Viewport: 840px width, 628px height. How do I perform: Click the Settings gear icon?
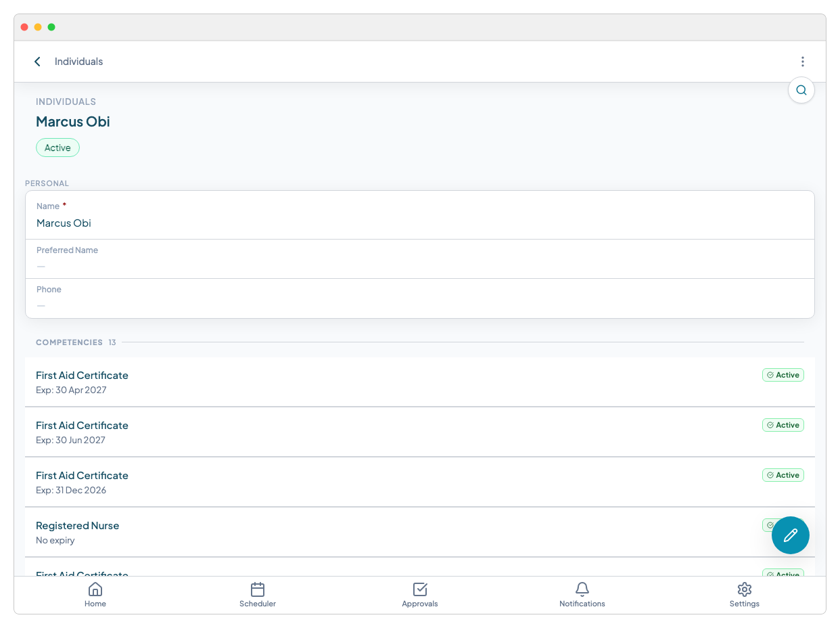[745, 589]
